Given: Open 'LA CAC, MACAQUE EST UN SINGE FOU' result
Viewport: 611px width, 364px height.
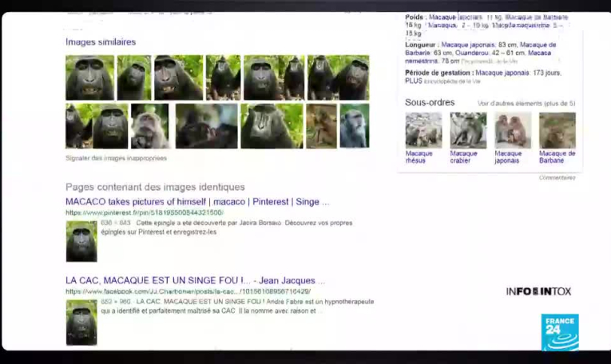Looking at the screenshot, I should [x=195, y=281].
